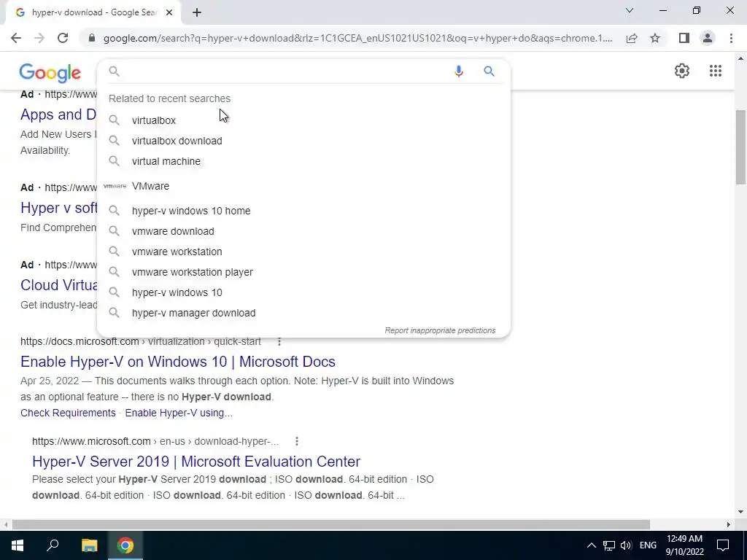Screen dimensions: 747x560
Task: Choose the hyper-v windows 10 suggestion
Action: (x=303, y=293)
